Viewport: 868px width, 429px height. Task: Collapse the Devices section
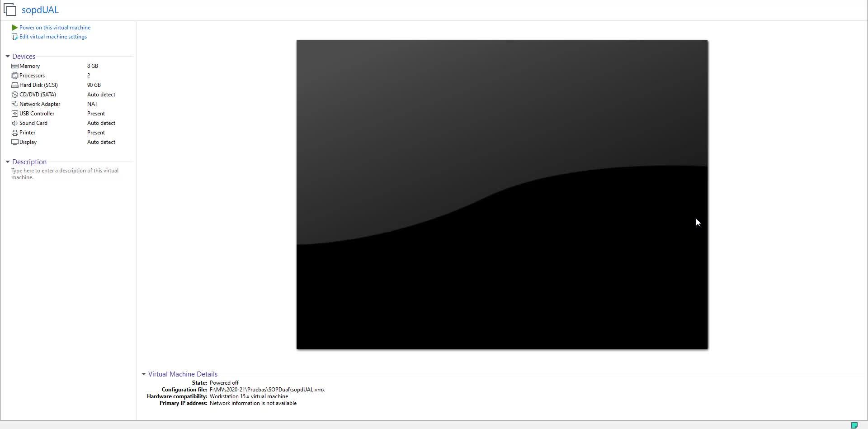point(8,57)
